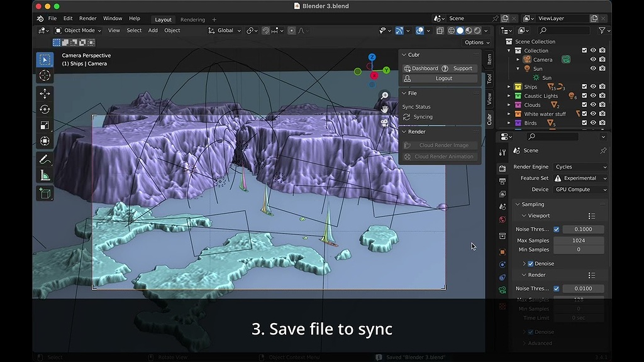Click the Viewport Max Samples field
This screenshot has height=362, width=644.
tap(579, 241)
